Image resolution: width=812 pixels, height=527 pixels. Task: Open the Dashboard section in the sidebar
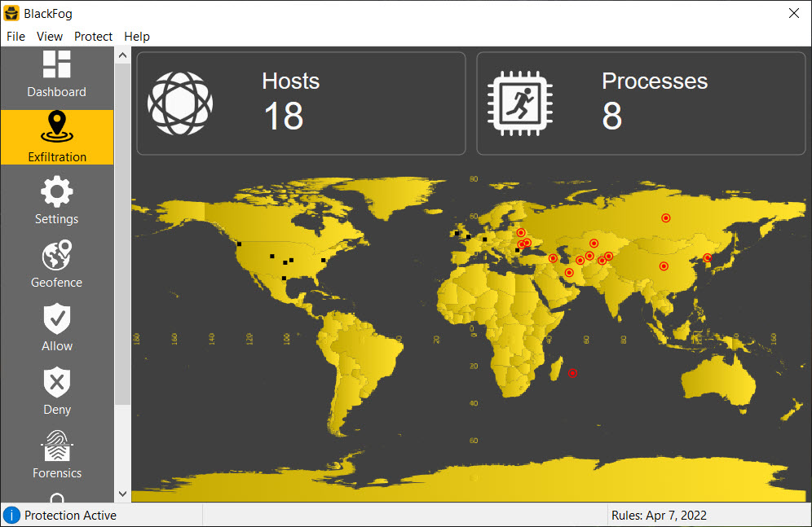[x=57, y=74]
